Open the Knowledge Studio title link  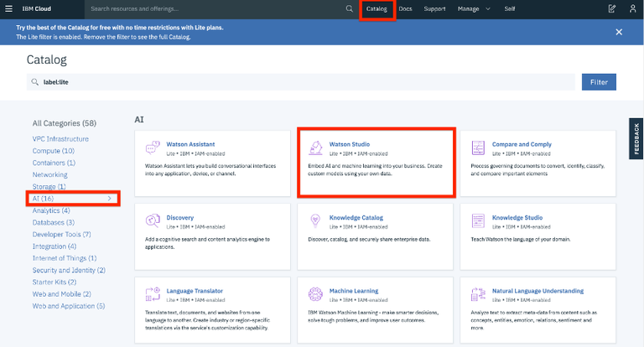pos(517,217)
